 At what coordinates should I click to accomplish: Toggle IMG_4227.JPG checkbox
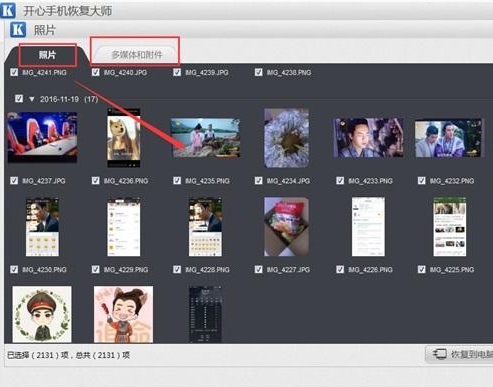pyautogui.click(x=259, y=269)
